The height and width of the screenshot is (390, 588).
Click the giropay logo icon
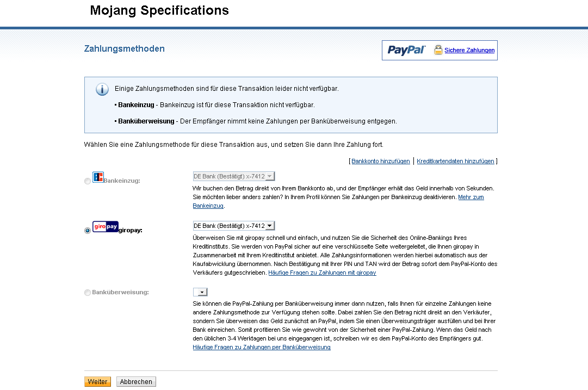(x=106, y=226)
